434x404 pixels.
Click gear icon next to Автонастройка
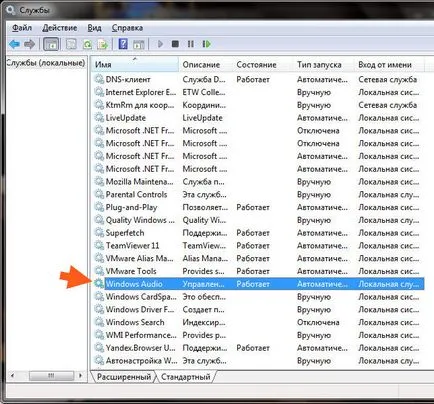[99, 360]
